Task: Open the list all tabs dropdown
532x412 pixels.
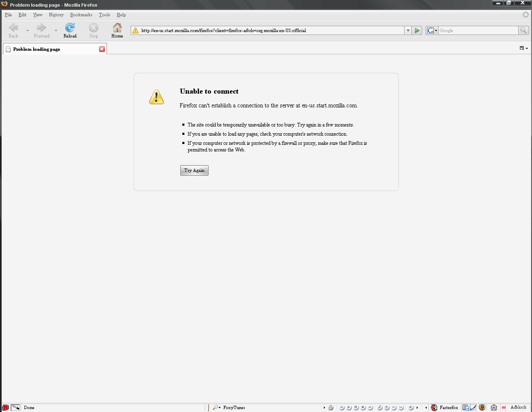Action: [524, 48]
